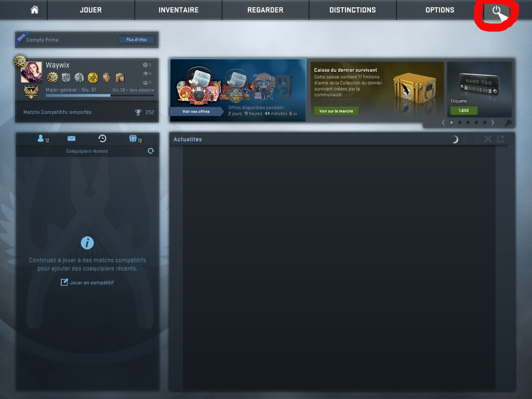This screenshot has height=399, width=532.
Task: Select the fourth carousel page dot
Action: tap(476, 123)
